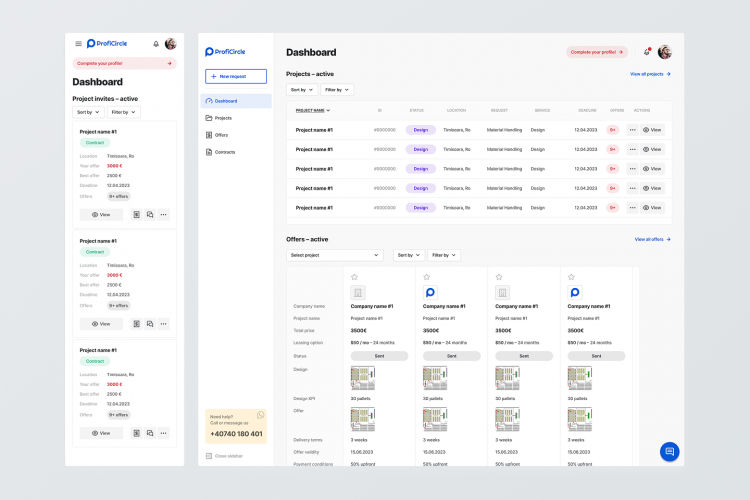Viewport: 750px width, 500px height.
Task: Open Contracts in the sidebar
Action: click(x=236, y=152)
